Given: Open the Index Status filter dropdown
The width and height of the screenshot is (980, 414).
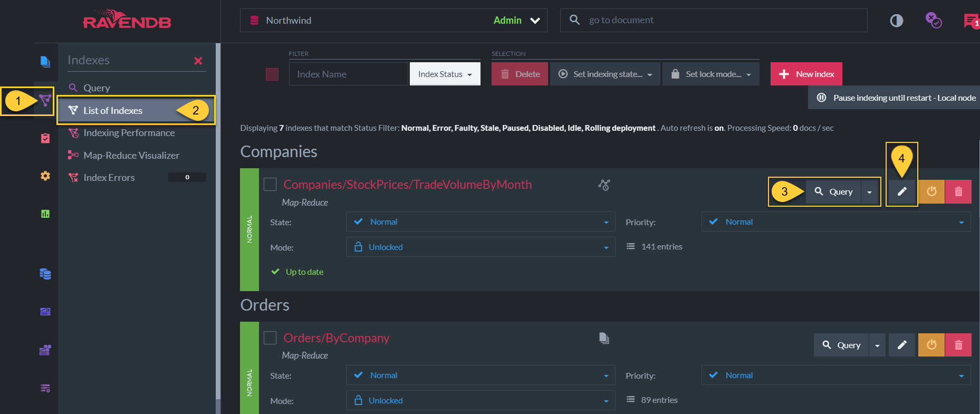Looking at the screenshot, I should click(x=445, y=74).
